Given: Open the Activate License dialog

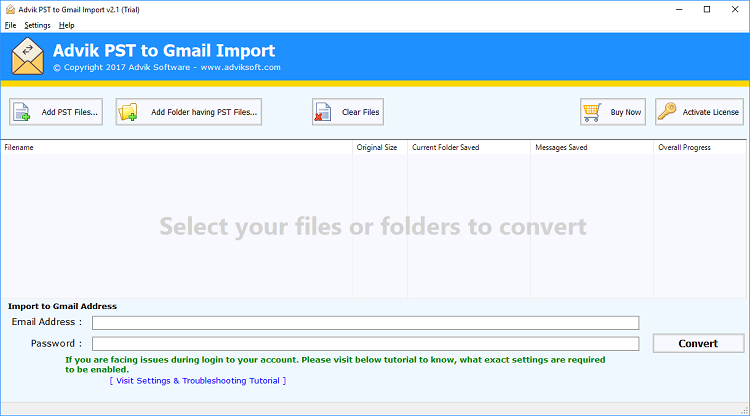Looking at the screenshot, I should [x=699, y=112].
